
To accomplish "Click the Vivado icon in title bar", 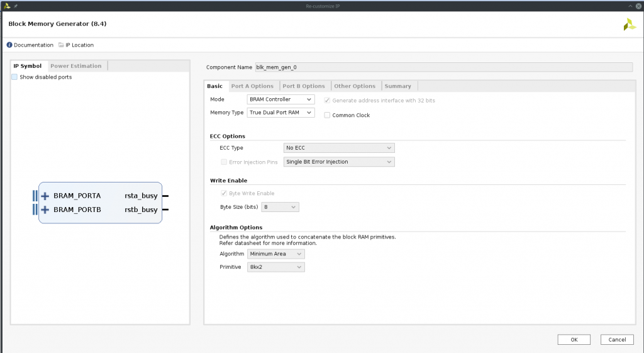I will click(x=6, y=6).
